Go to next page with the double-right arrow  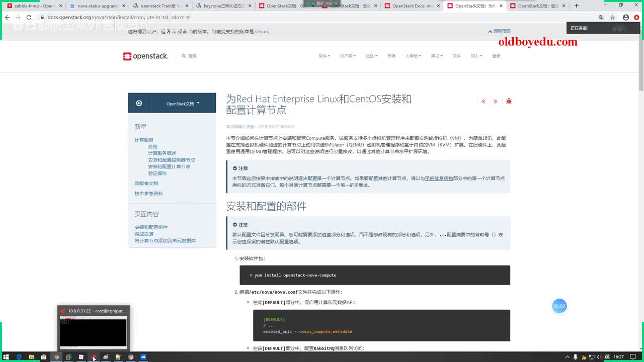tap(496, 102)
